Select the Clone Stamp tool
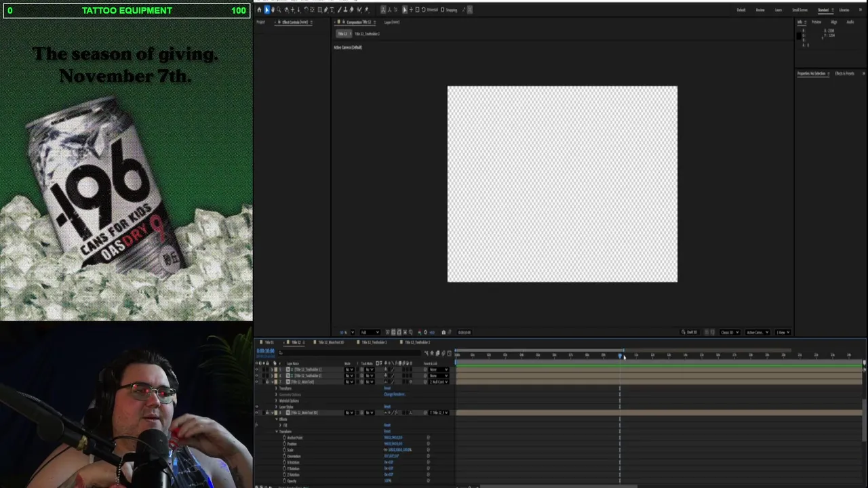This screenshot has width=868, height=488. point(345,9)
